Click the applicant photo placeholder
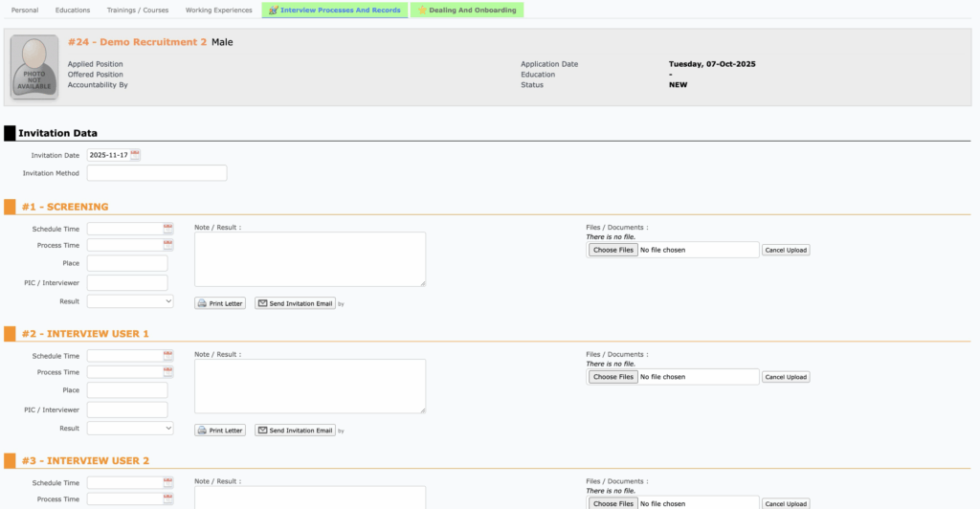Viewport: 980px width, 509px height. 33,67
